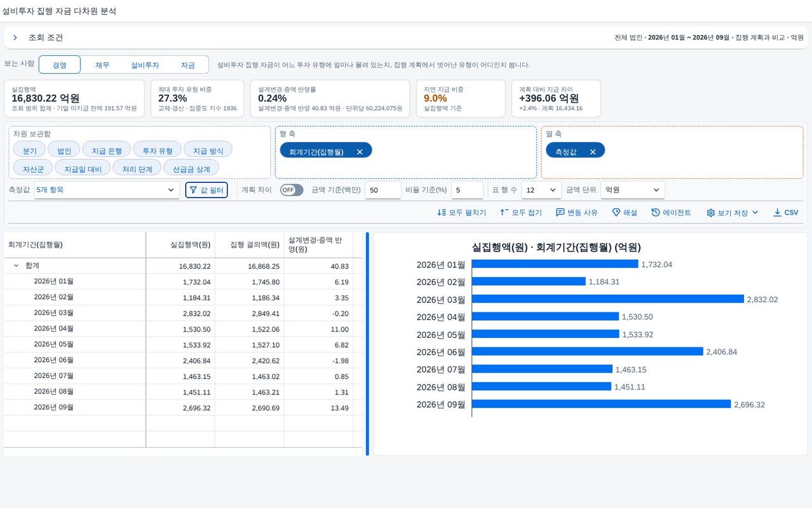This screenshot has height=508, width=812.
Task: Toggle the 계획 차이 switch
Action: pyautogui.click(x=292, y=190)
